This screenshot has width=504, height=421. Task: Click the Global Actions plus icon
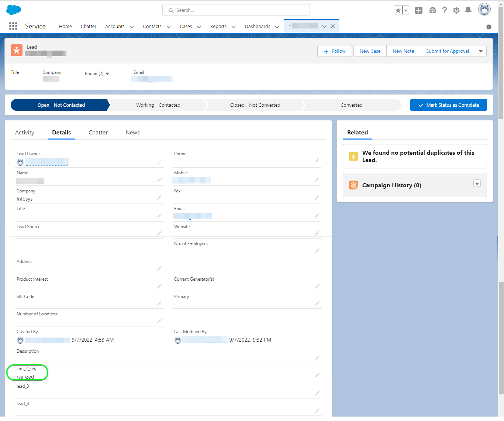coord(418,10)
